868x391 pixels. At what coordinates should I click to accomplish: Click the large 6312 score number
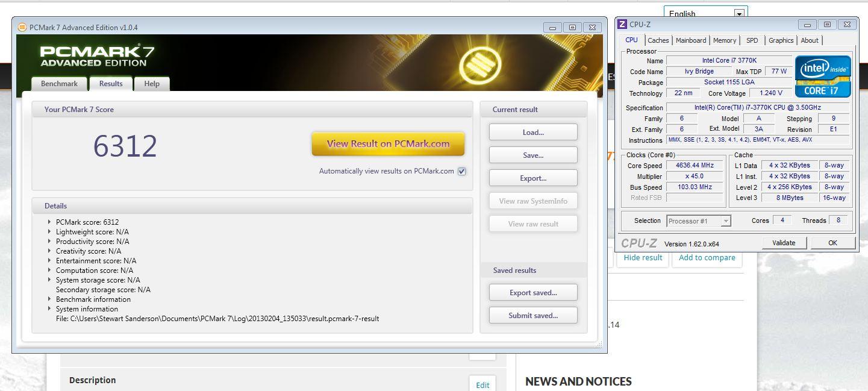125,146
